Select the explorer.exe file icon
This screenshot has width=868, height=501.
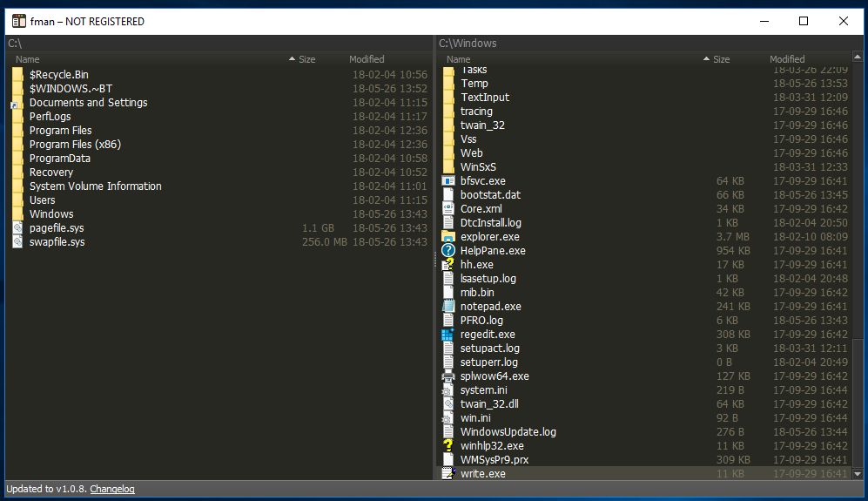click(448, 237)
